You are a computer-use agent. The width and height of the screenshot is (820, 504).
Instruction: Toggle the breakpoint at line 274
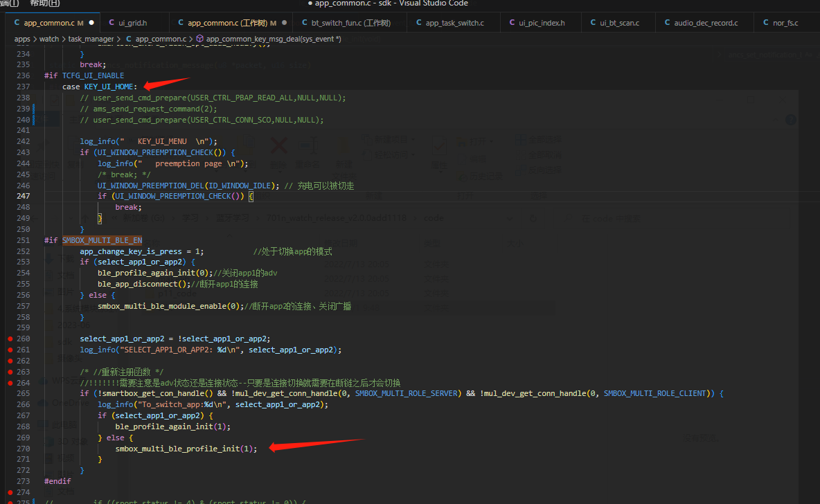(10, 492)
